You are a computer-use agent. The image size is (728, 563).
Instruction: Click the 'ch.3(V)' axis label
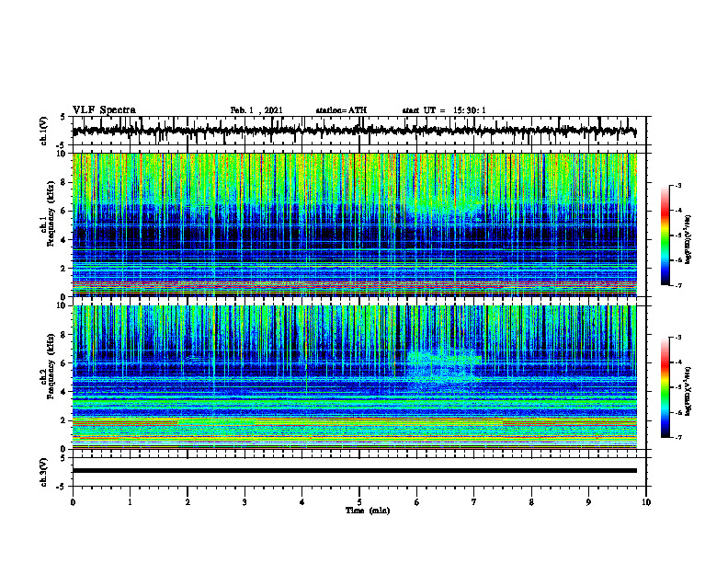point(44,472)
